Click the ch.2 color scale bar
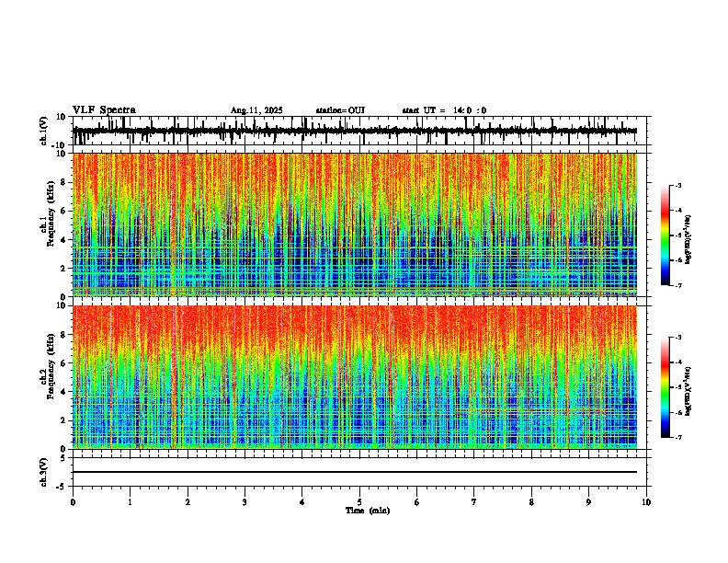This screenshot has height=563, width=728. (665, 387)
